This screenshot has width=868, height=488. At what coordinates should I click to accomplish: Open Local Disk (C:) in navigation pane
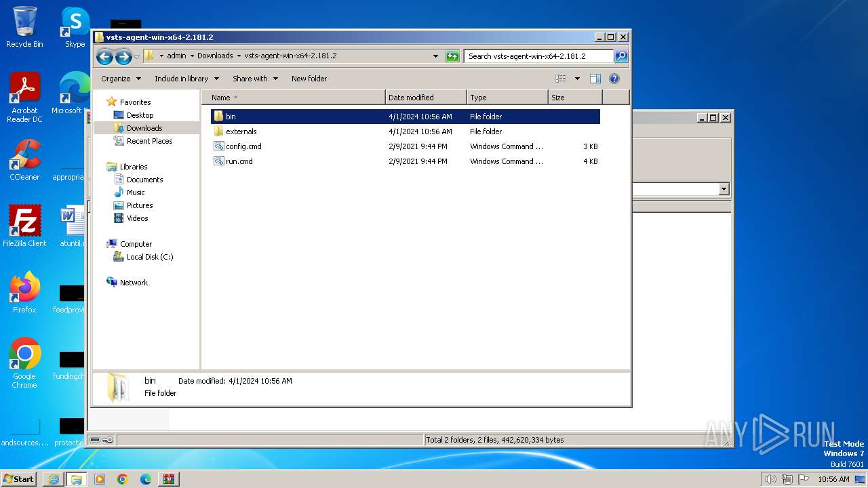149,257
